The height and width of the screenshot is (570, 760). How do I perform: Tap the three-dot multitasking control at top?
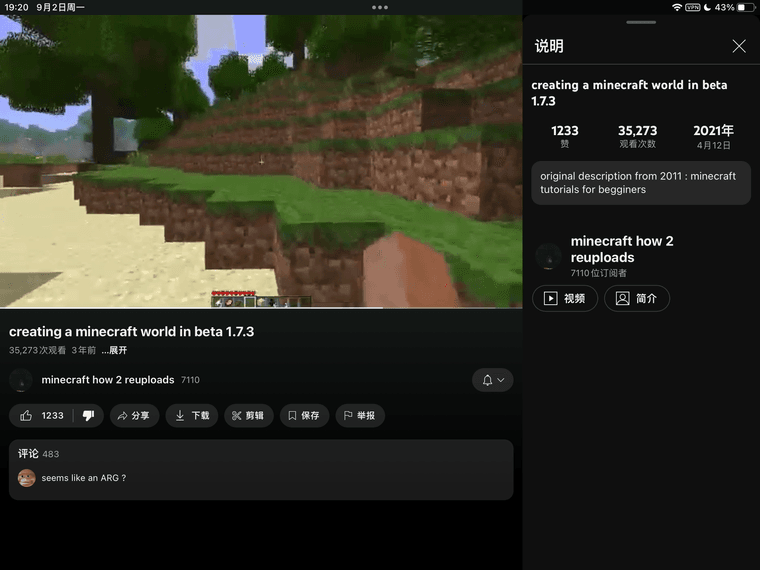point(380,7)
